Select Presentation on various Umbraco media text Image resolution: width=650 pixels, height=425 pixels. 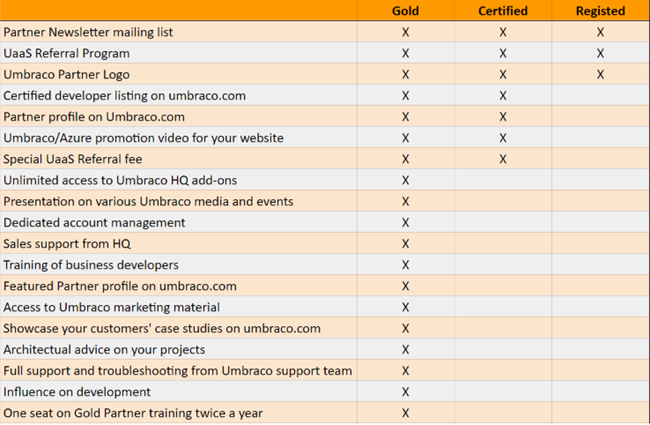(148, 202)
